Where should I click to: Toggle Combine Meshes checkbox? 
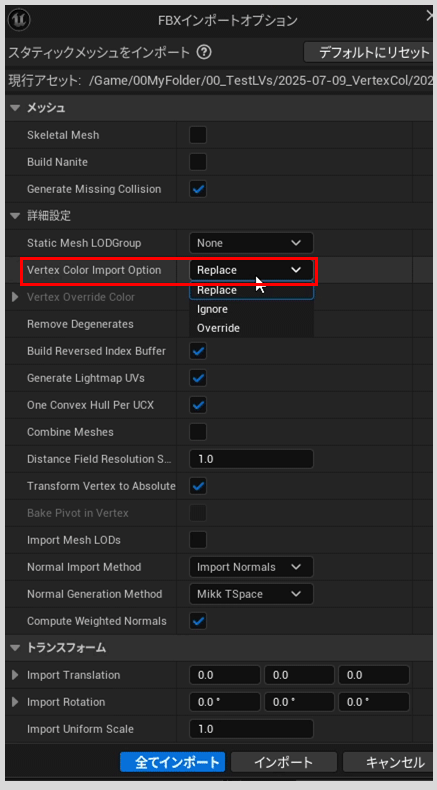tap(198, 432)
